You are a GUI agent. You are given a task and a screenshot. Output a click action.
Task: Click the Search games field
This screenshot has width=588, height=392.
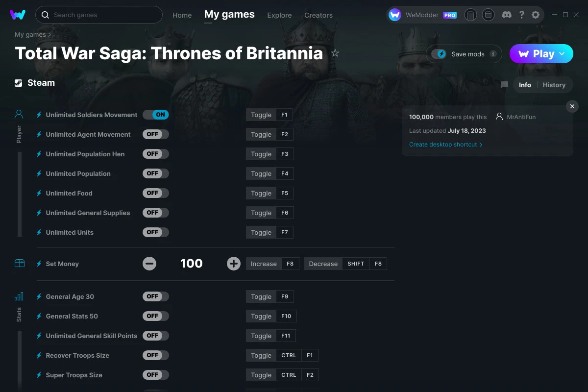click(98, 15)
